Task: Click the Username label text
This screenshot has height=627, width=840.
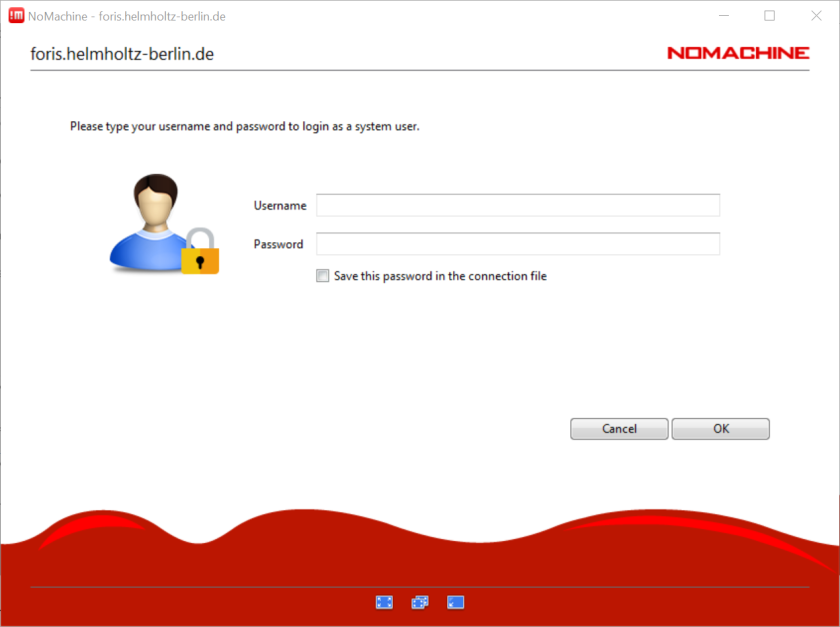Action: [x=280, y=205]
